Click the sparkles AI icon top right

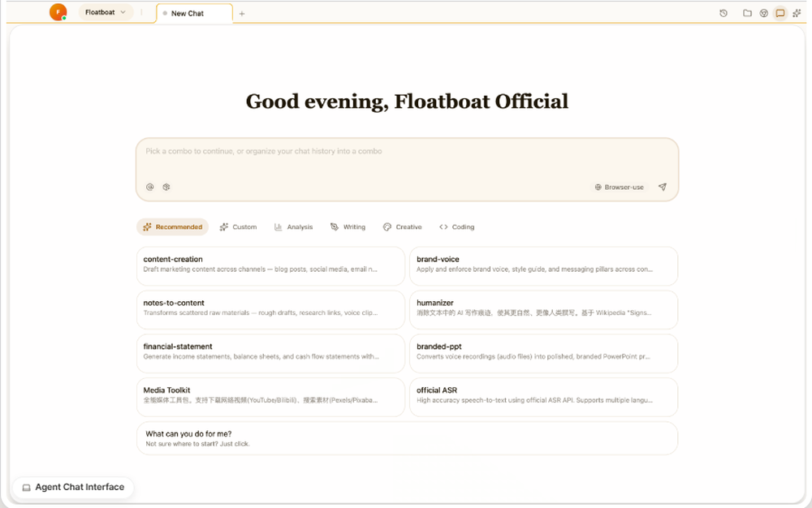pos(798,13)
